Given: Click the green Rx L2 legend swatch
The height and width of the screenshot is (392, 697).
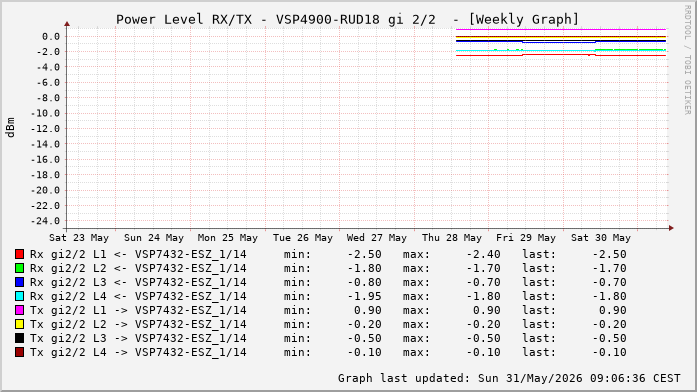Looking at the screenshot, I should tap(20, 268).
